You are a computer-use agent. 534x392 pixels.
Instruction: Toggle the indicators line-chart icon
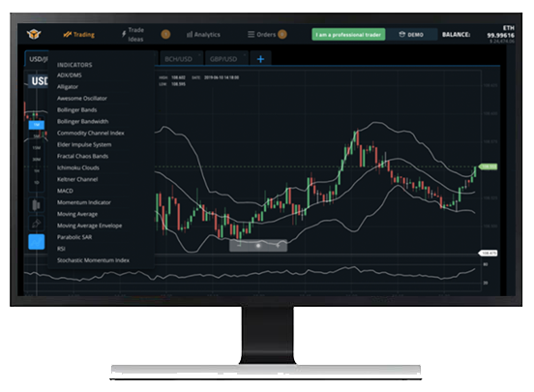tap(36, 242)
